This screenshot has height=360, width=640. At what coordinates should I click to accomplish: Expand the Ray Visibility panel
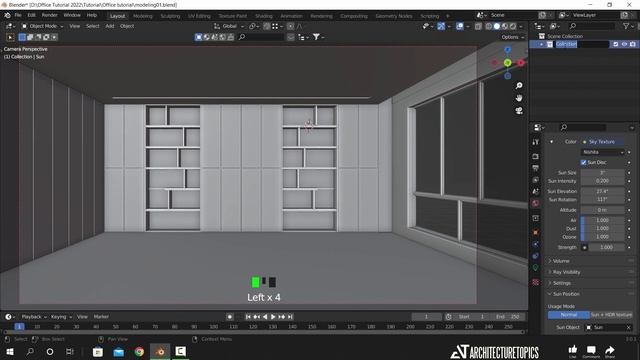click(x=566, y=272)
